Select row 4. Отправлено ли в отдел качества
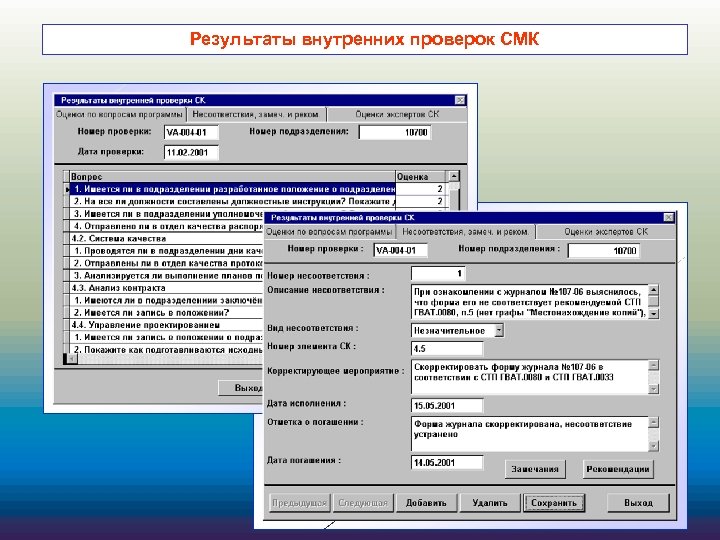Image resolution: width=720 pixels, height=540 pixels. tap(167, 226)
